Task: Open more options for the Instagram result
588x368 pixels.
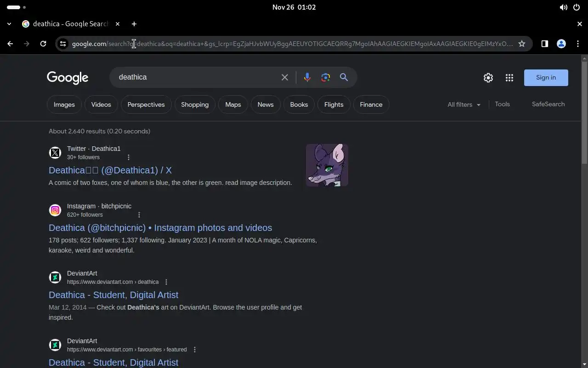Action: point(139,215)
